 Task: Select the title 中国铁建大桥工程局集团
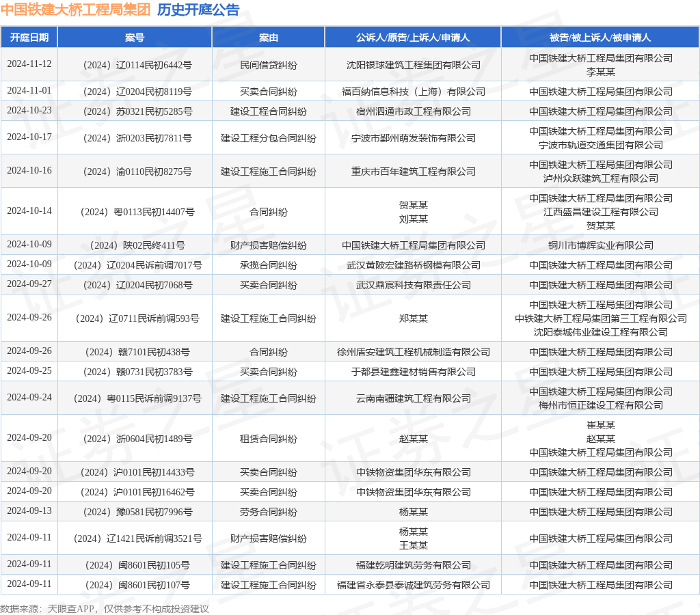pyautogui.click(x=75, y=10)
